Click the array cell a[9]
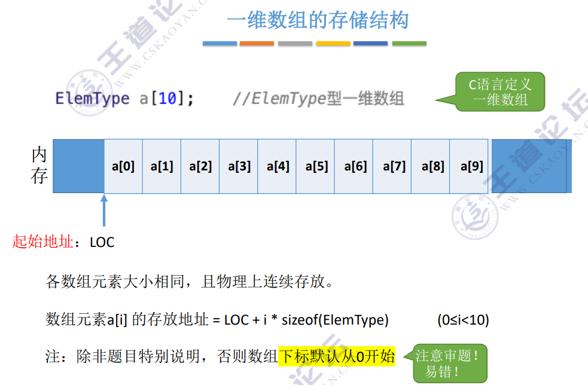Image resolution: width=588 pixels, height=385 pixels. click(469, 166)
